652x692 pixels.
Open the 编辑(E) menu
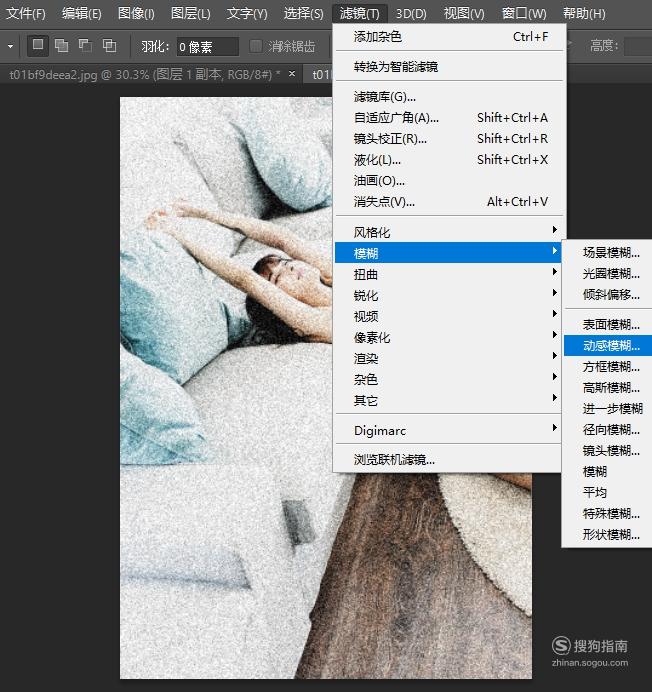point(82,14)
